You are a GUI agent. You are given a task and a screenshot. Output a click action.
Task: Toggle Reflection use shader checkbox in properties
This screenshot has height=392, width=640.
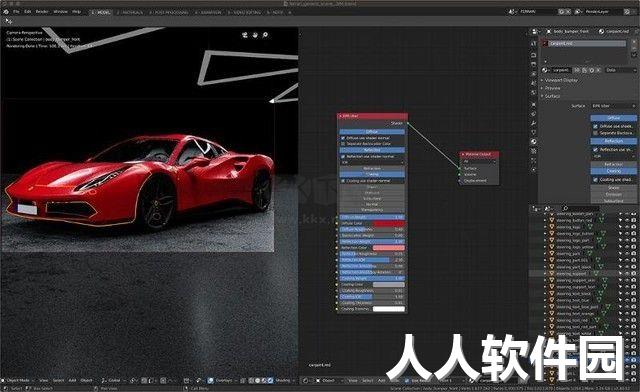(x=596, y=150)
